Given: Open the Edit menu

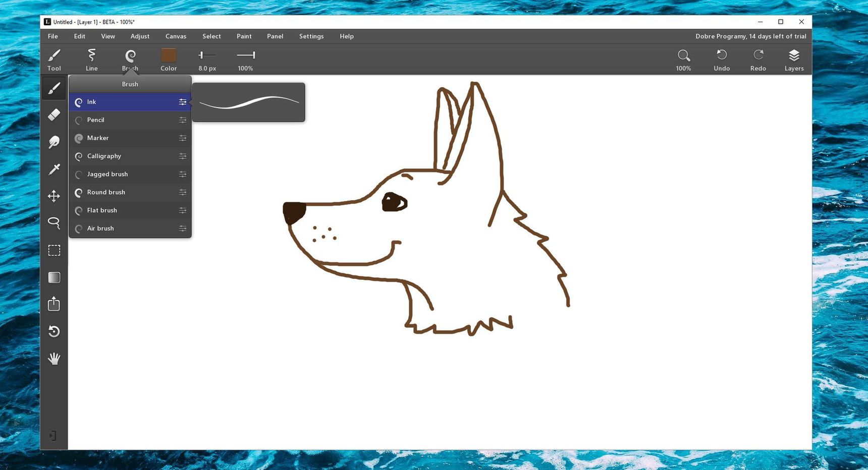Looking at the screenshot, I should [x=80, y=36].
